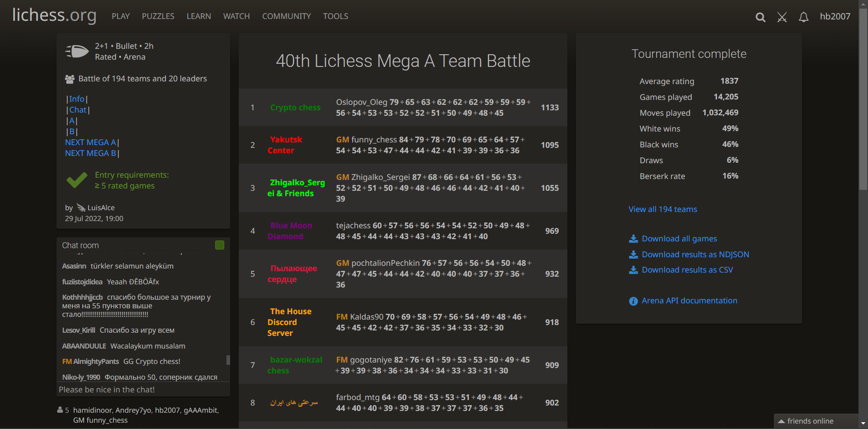
Task: Click chat user ABAANDUULE
Action: (x=84, y=346)
